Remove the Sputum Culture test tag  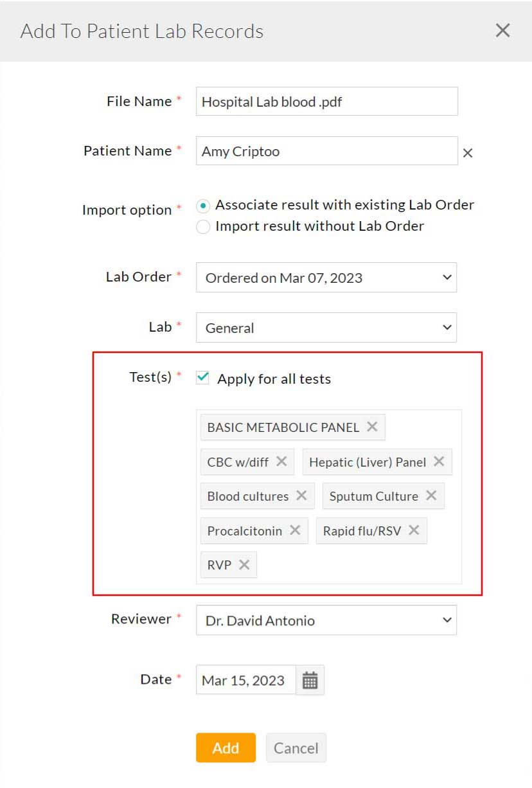click(x=432, y=496)
